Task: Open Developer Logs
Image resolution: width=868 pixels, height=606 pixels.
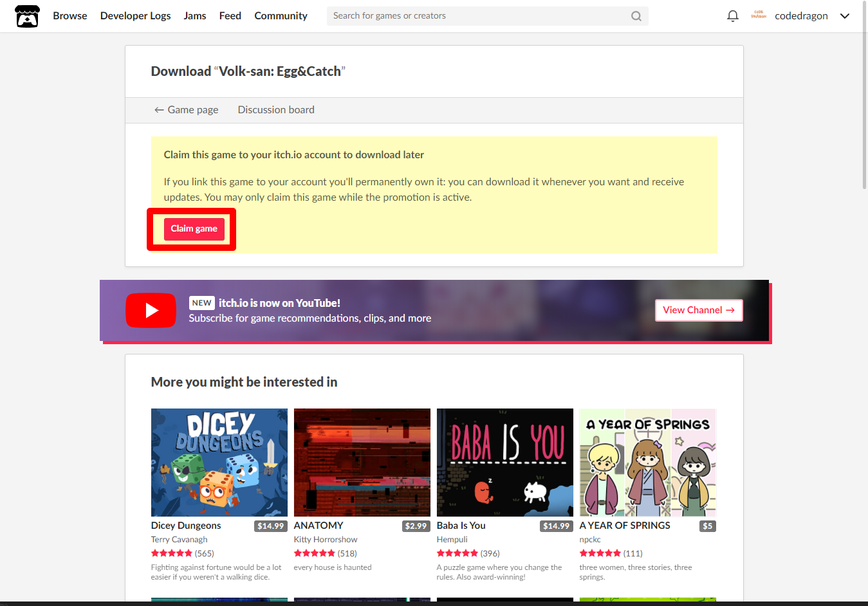Action: click(135, 16)
